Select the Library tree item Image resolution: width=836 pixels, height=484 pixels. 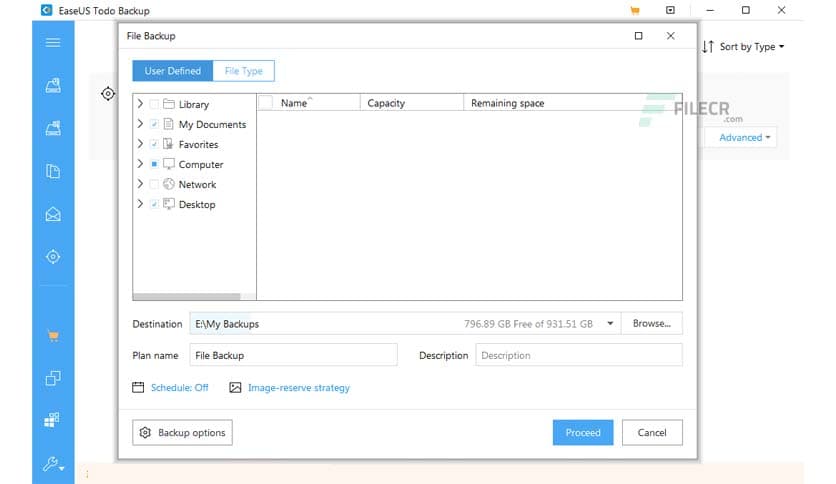194,104
